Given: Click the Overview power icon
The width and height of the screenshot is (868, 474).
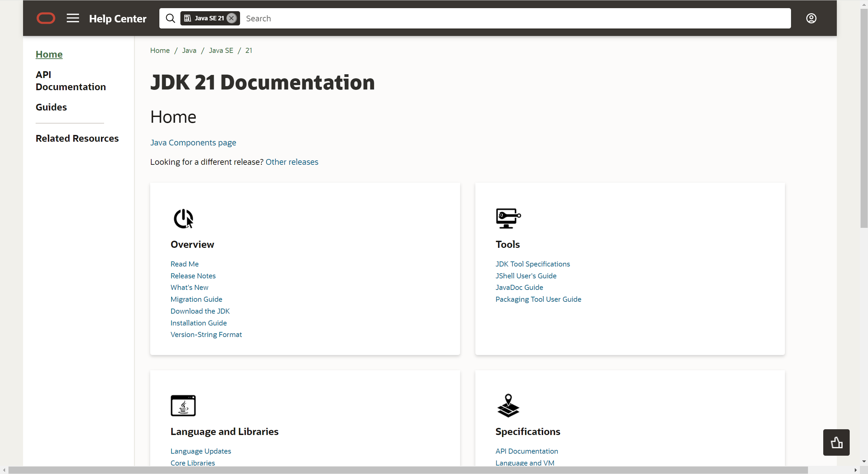Looking at the screenshot, I should point(183,218).
